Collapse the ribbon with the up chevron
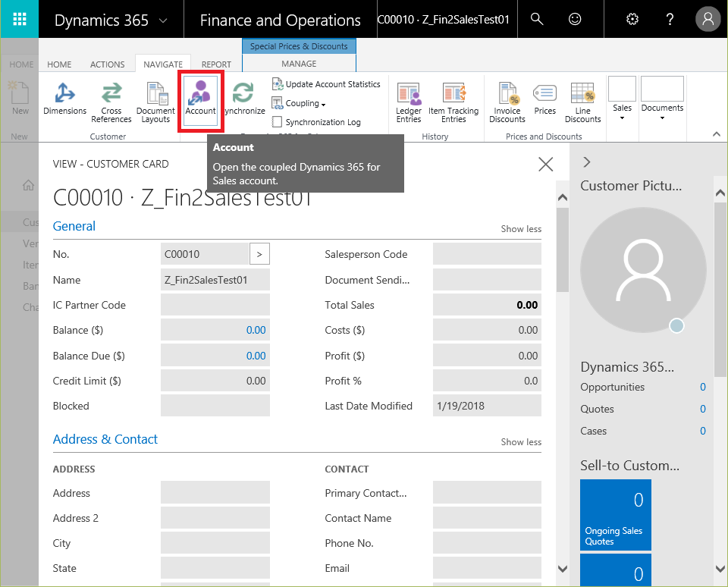 click(x=717, y=133)
